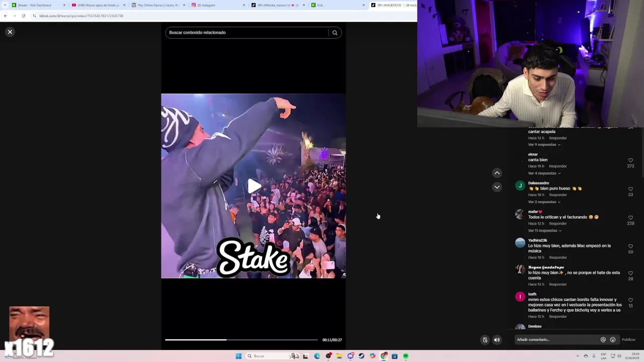644x362 pixels.
Task: Open Copilot from taskbar
Action: point(372,356)
